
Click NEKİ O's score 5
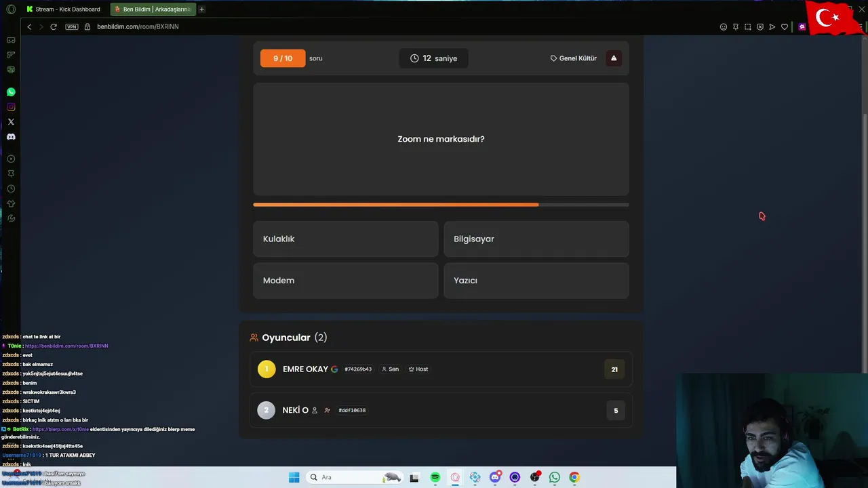click(616, 410)
